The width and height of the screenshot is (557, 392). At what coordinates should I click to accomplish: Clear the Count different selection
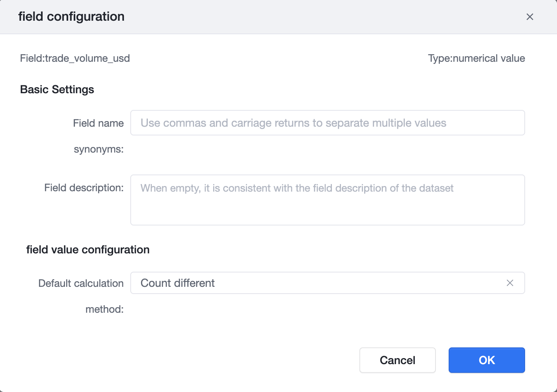click(510, 283)
